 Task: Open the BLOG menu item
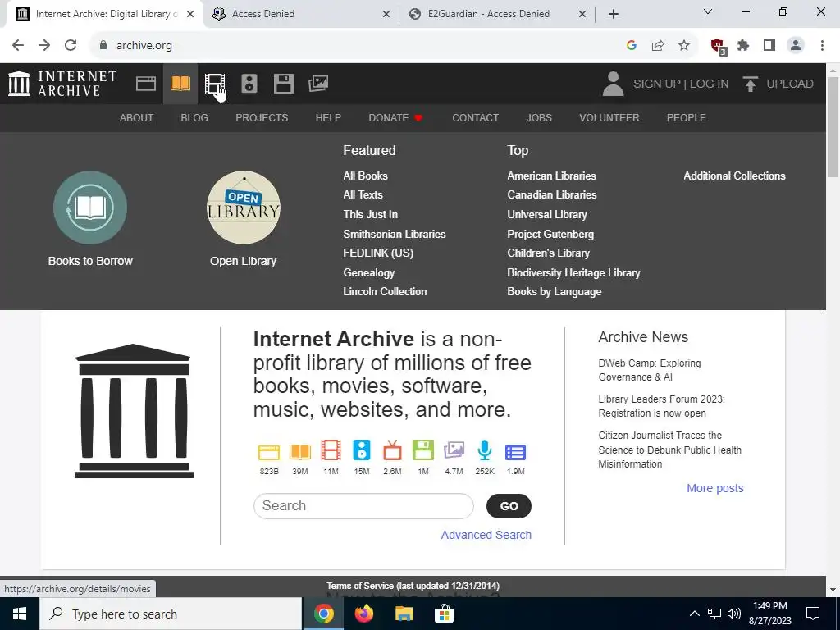coord(194,118)
